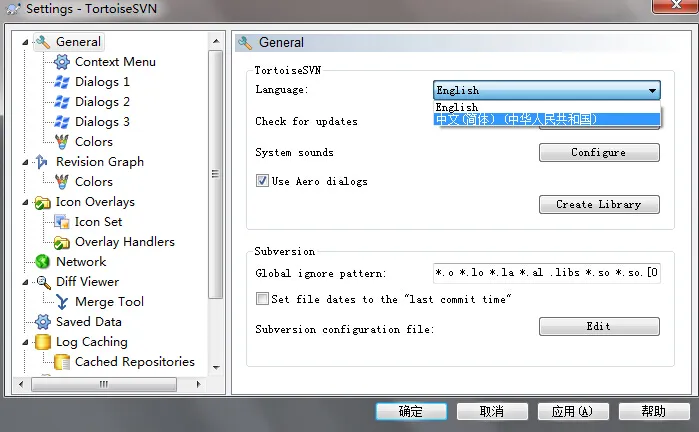Select 中文(简体) language option
699x432 pixels.
pyautogui.click(x=547, y=119)
